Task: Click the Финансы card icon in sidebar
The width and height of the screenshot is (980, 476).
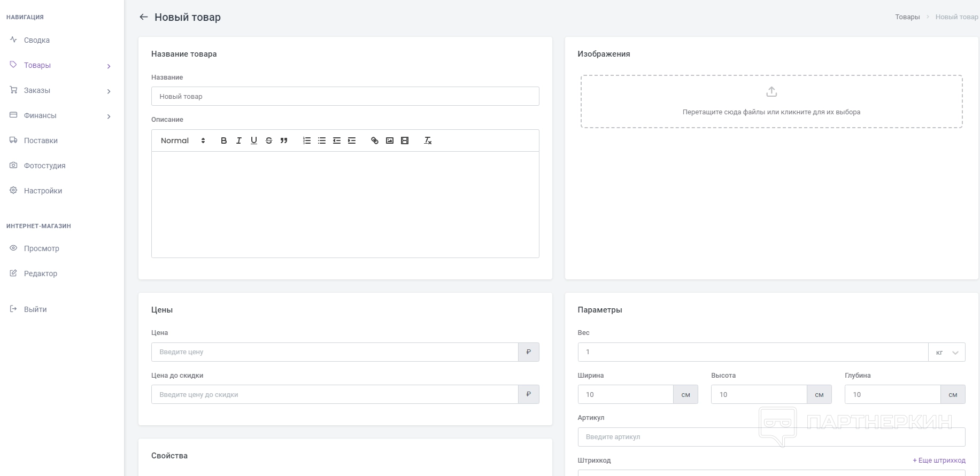Action: point(13,115)
